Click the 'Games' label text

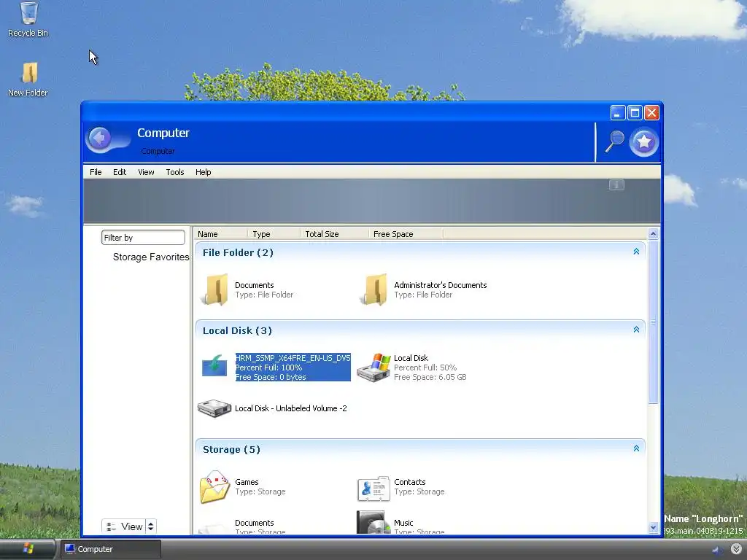pos(247,482)
